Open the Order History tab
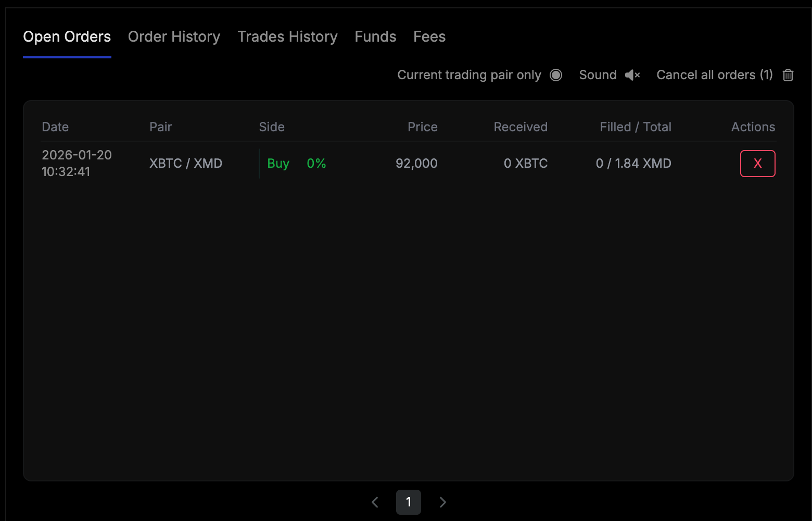 pos(174,37)
